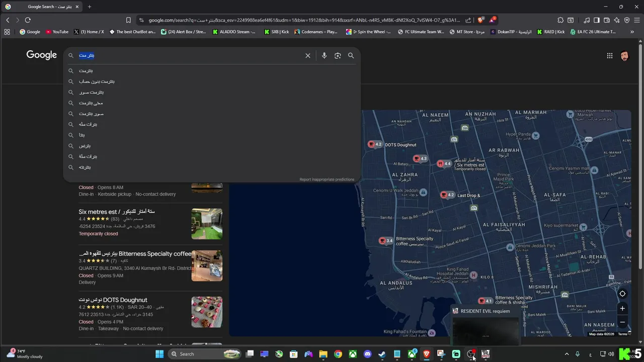The width and height of the screenshot is (644, 362).
Task: View the Bitterness Specialty coffee photo thumbnail
Action: click(207, 266)
